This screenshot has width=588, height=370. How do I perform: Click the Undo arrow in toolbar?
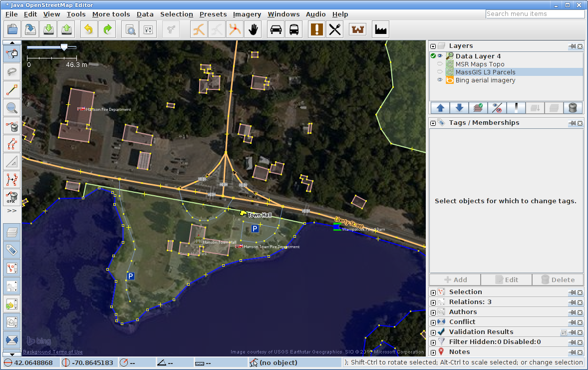88,29
